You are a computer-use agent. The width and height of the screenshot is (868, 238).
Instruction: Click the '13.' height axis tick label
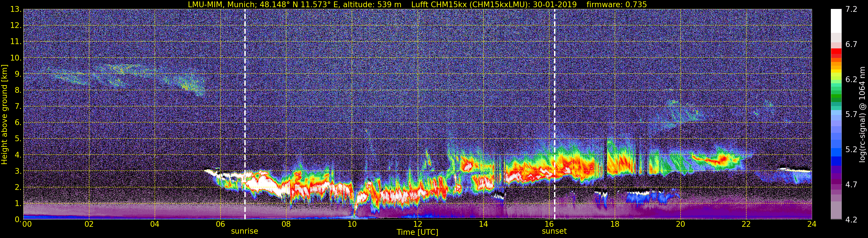coord(16,10)
